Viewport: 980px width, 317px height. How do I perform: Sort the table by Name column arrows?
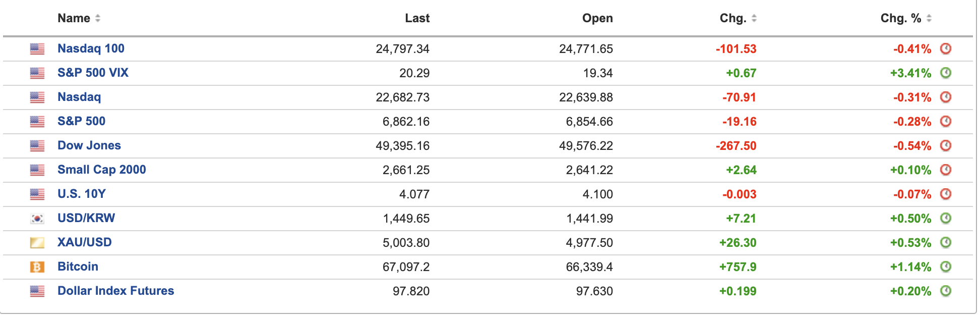coord(98,19)
